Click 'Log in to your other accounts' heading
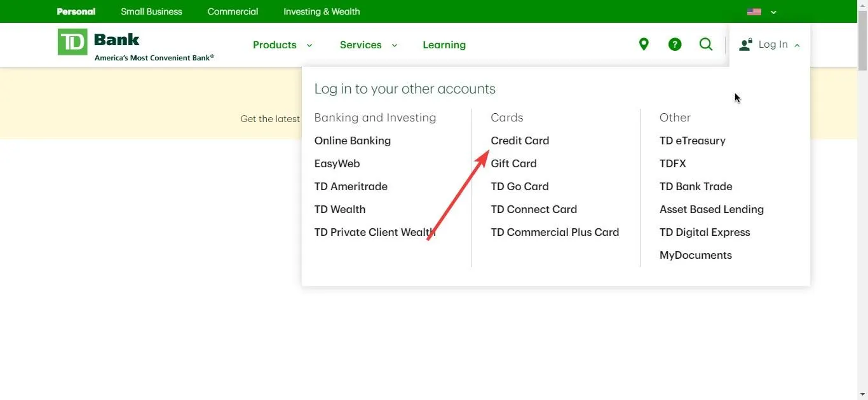The width and height of the screenshot is (868, 400). point(405,89)
